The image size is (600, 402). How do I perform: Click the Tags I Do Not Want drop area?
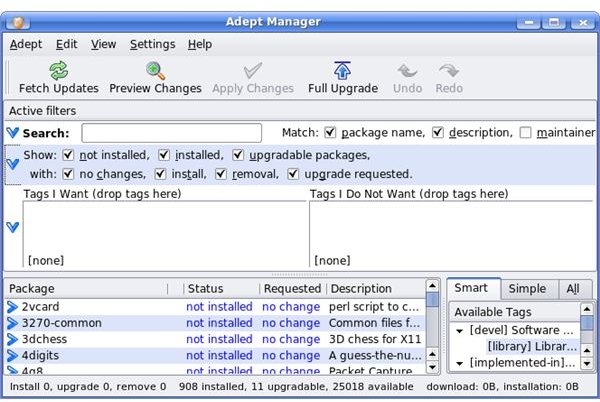451,234
